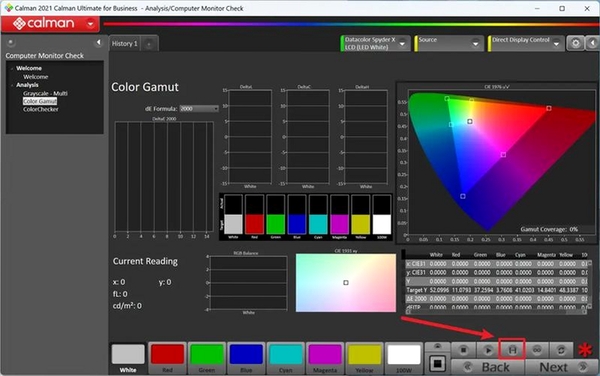This screenshot has height=376, width=600.
Task: Open the dE Formula dropdown
Action: [x=199, y=109]
